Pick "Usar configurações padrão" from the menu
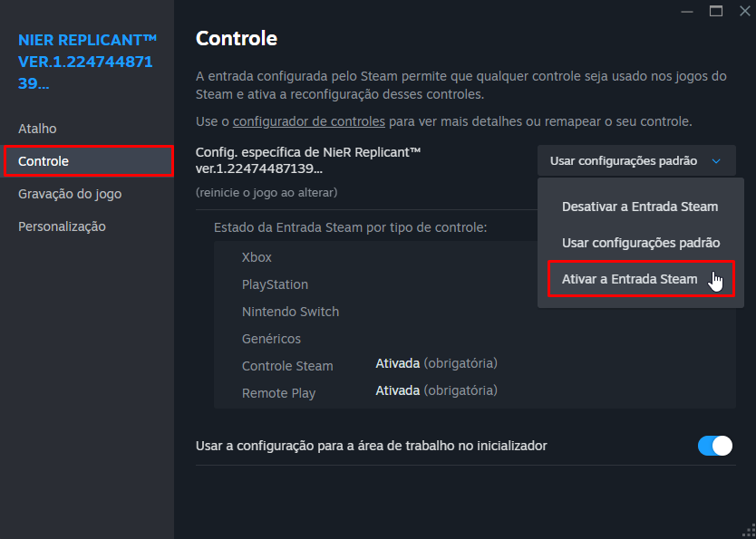 639,243
